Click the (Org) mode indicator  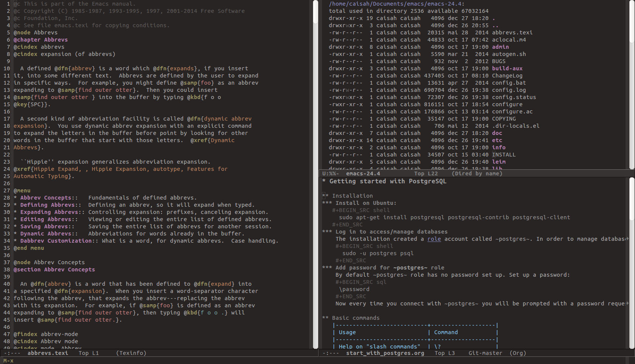click(517, 353)
